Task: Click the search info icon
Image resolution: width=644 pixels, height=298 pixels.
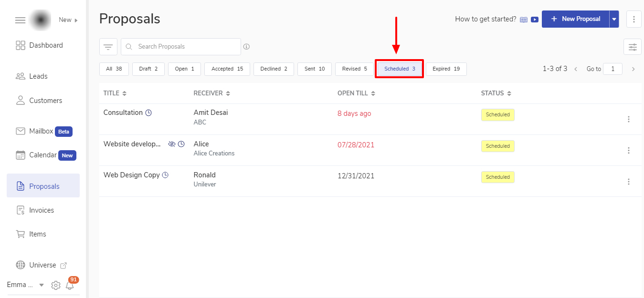Action: pos(246,47)
